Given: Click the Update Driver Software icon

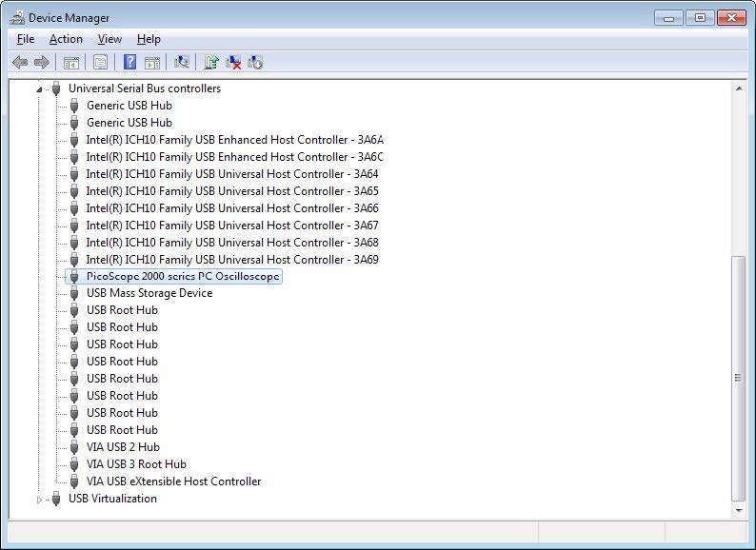Looking at the screenshot, I should [x=211, y=63].
